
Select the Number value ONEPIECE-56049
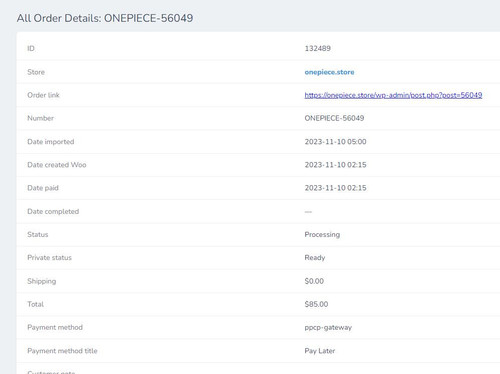click(x=334, y=118)
